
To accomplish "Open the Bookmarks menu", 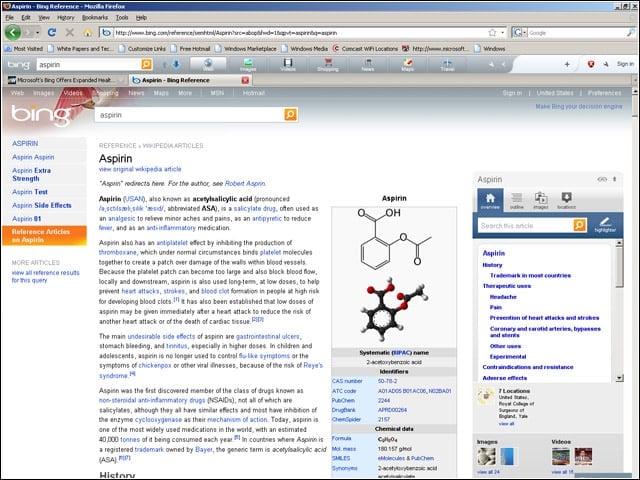I will 95,18.
